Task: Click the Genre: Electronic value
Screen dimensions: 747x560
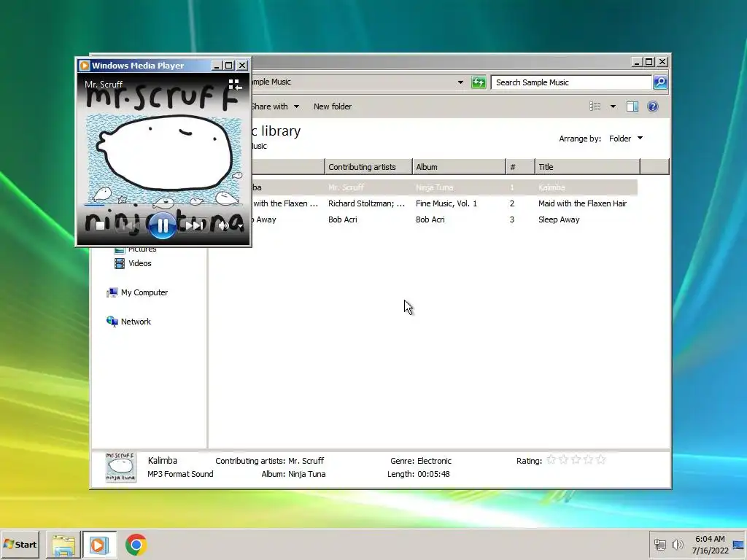Action: click(x=434, y=461)
